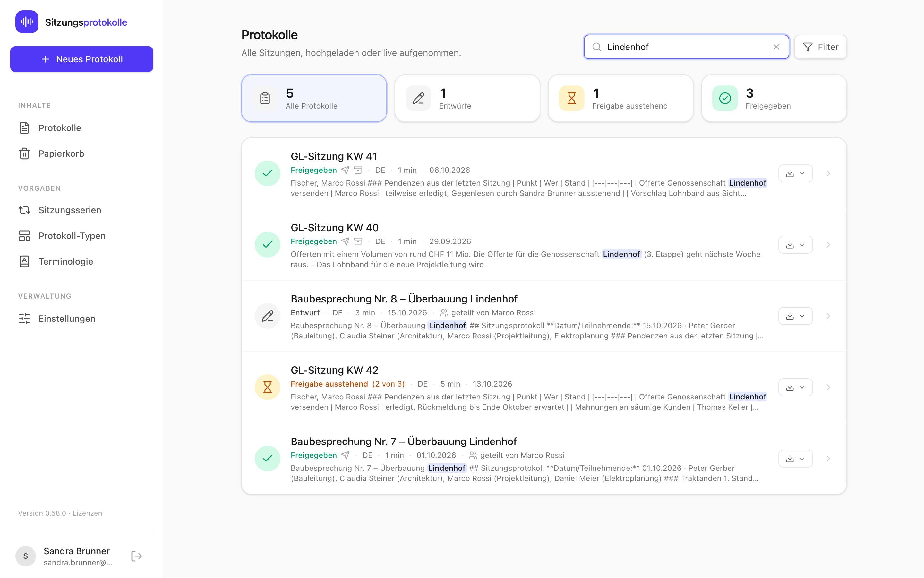The image size is (924, 578).
Task: Open download dropdown for GL-Sitzung KW 42
Action: pos(795,387)
